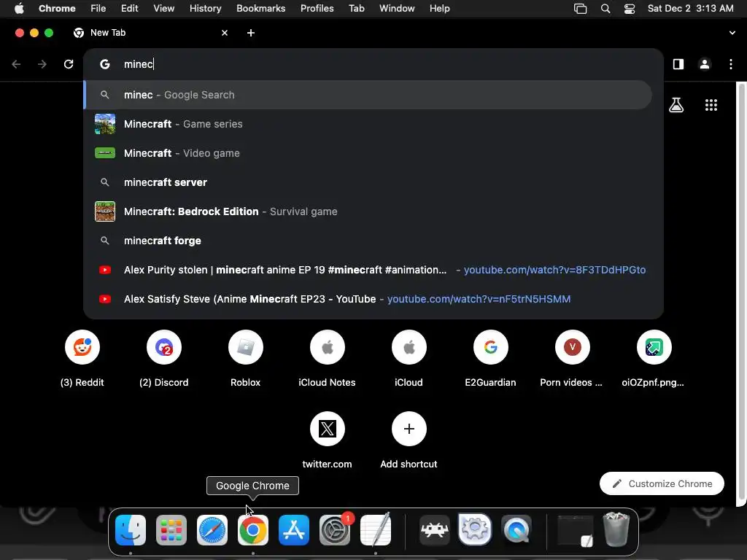Open the Roblox shortcut
Screen dimensions: 747x560
pyautogui.click(x=246, y=359)
